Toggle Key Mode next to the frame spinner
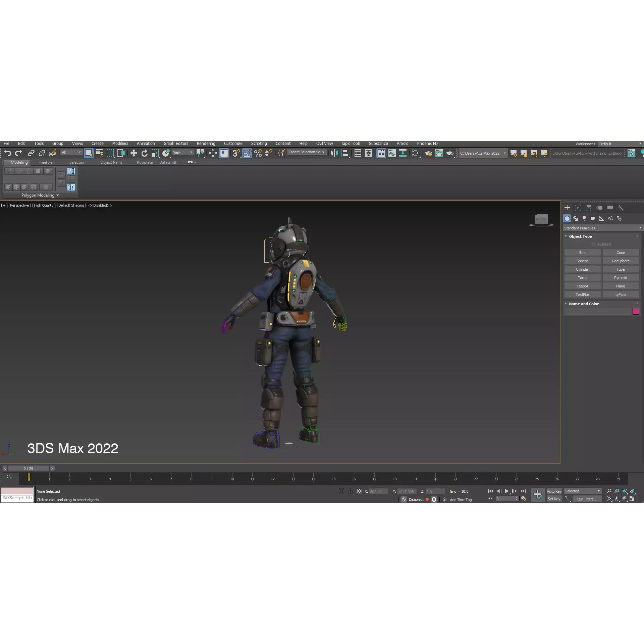Viewport: 644px width, 644px height. (490, 499)
